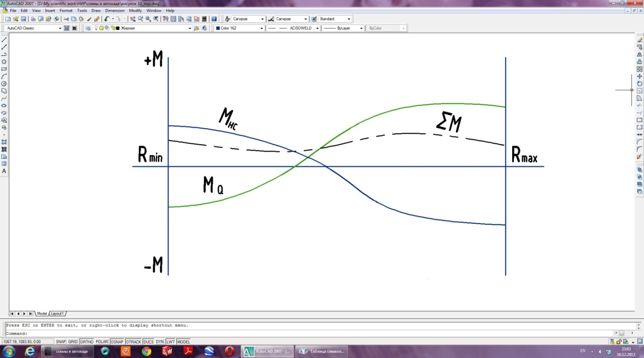This screenshot has height=358, width=644.
Task: Select the Line tool in Draw toolbar
Action: pos(4,40)
